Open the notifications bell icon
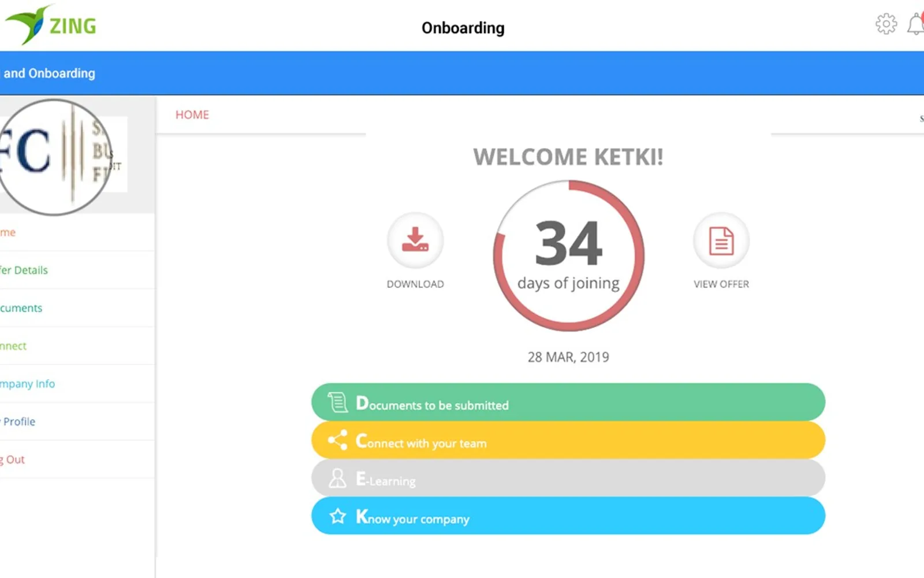Viewport: 924px width, 578px height. coord(915,24)
